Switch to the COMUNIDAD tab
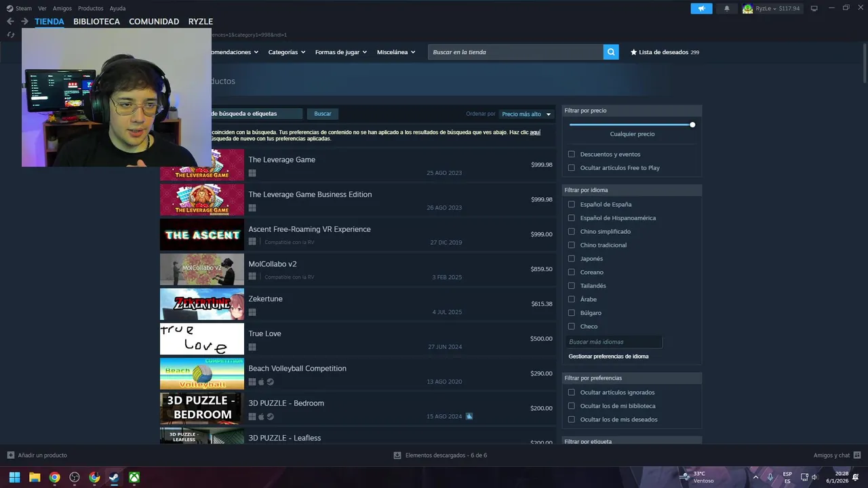Screen dimensions: 868x488 coord(154,22)
